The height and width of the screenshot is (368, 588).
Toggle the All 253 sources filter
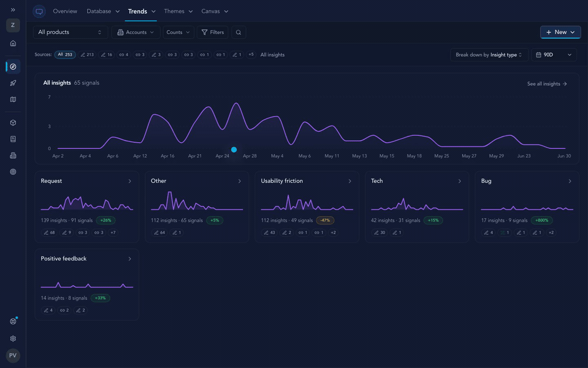pos(65,54)
